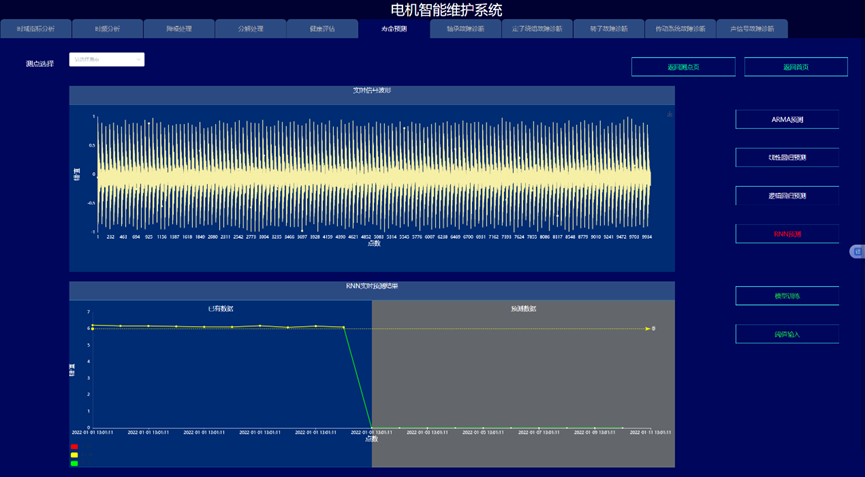Toggle the yellow legend marker below the RNN chart
The image size is (865, 477).
click(x=74, y=455)
